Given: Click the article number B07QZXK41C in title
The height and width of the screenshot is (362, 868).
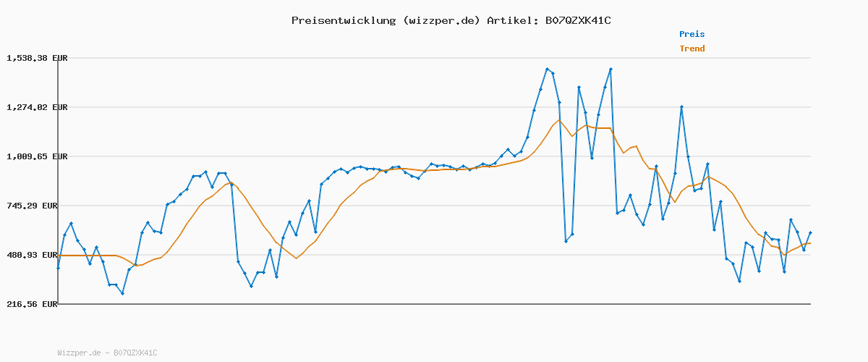Looking at the screenshot, I should coord(577,20).
